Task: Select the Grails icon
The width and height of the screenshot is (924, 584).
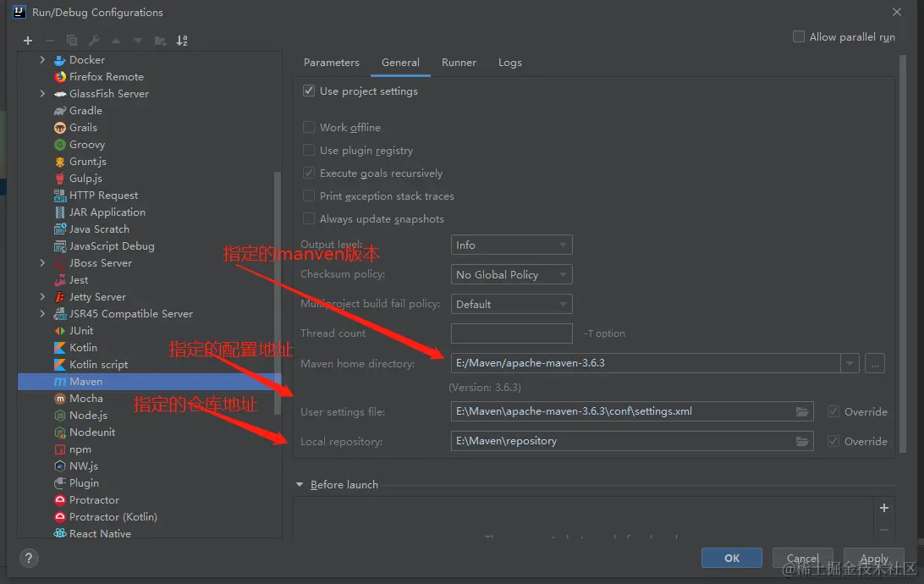Action: point(59,128)
